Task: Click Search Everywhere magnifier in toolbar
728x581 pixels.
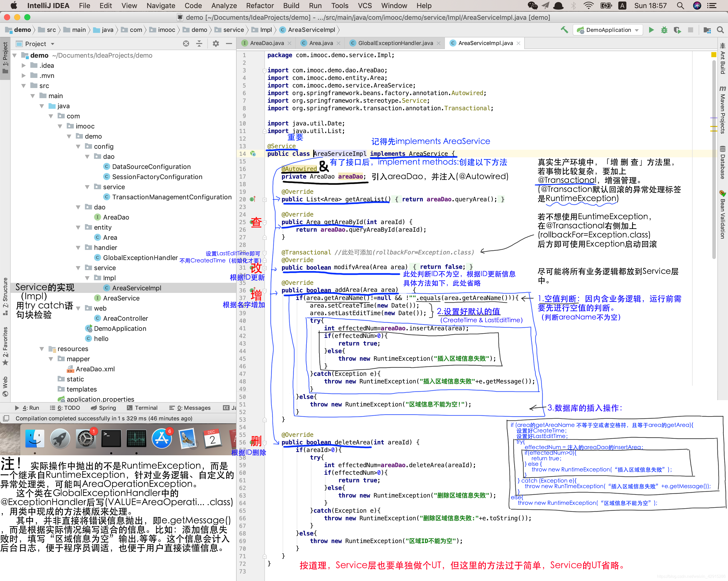Action: pyautogui.click(x=720, y=30)
